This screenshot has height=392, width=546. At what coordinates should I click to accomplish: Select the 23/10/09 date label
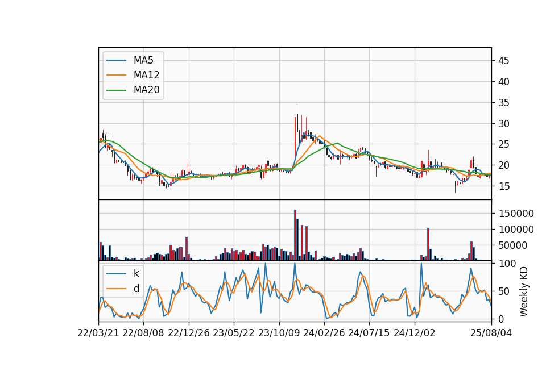279,333
